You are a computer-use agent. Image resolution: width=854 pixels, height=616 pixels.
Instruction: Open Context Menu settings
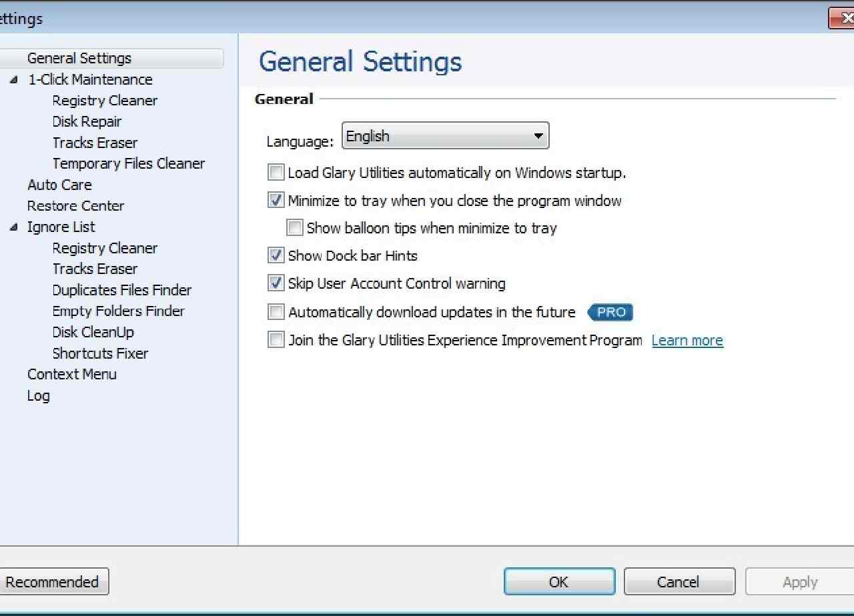pos(72,374)
